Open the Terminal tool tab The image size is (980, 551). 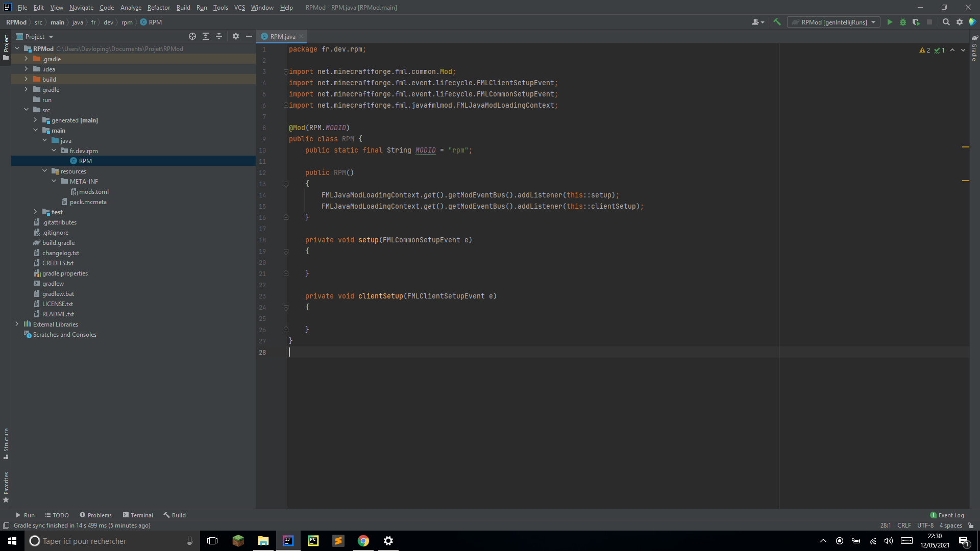coord(138,515)
